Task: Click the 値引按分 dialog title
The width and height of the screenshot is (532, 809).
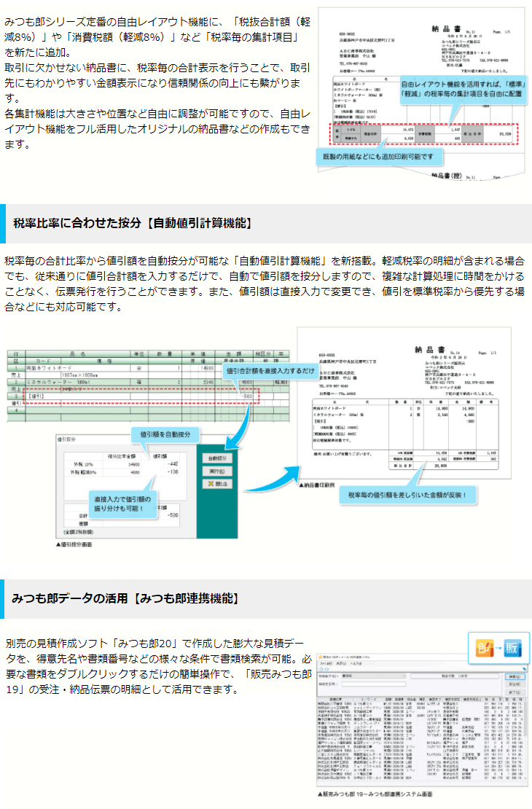Action: pyautogui.click(x=66, y=439)
